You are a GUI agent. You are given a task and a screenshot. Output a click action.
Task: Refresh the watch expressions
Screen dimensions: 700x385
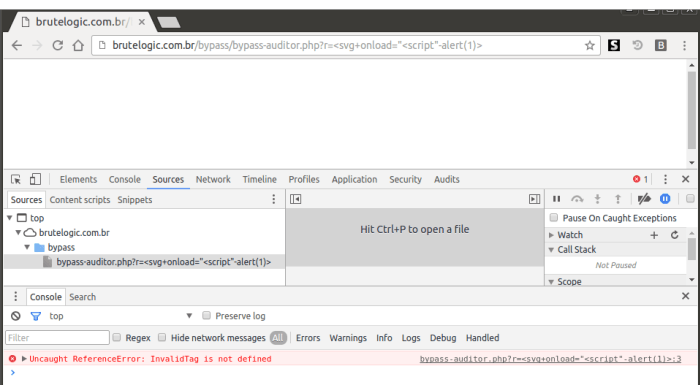(x=675, y=235)
